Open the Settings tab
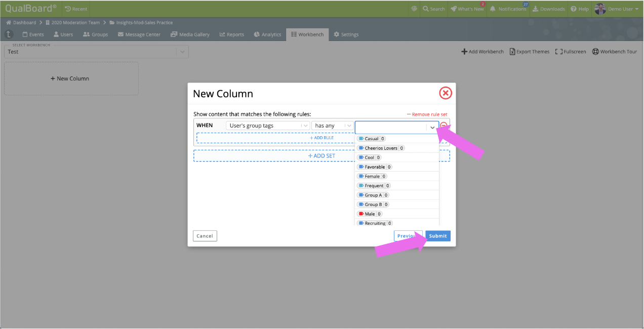This screenshot has width=644, height=329. (x=346, y=34)
